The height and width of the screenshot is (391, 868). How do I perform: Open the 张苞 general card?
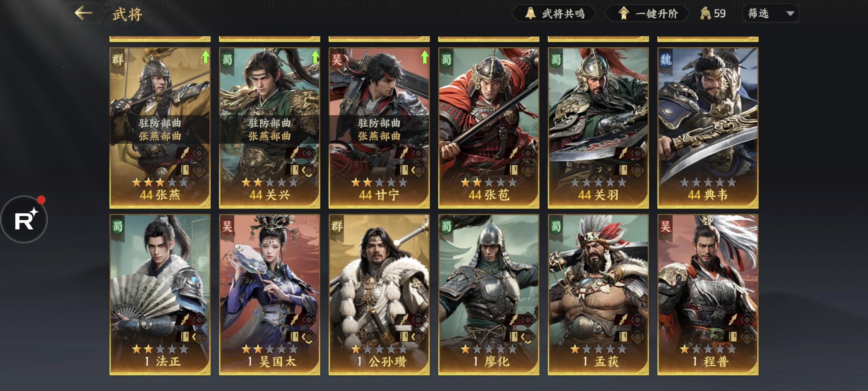(489, 128)
